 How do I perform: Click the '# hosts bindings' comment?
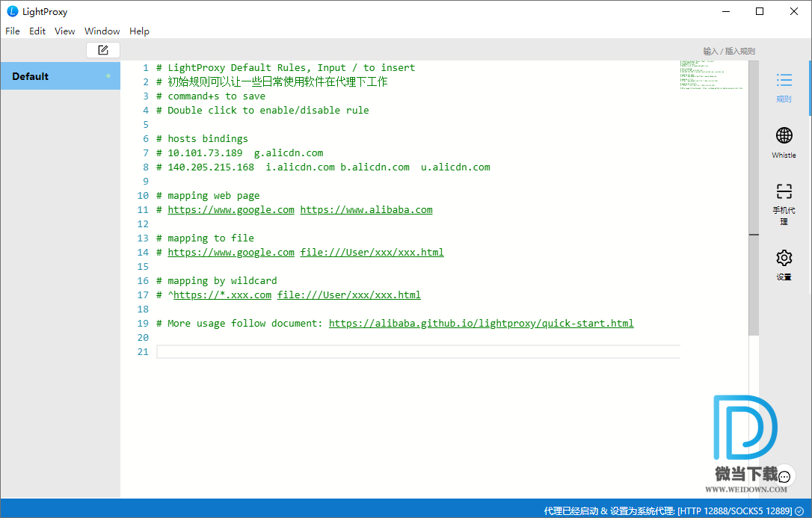point(202,139)
